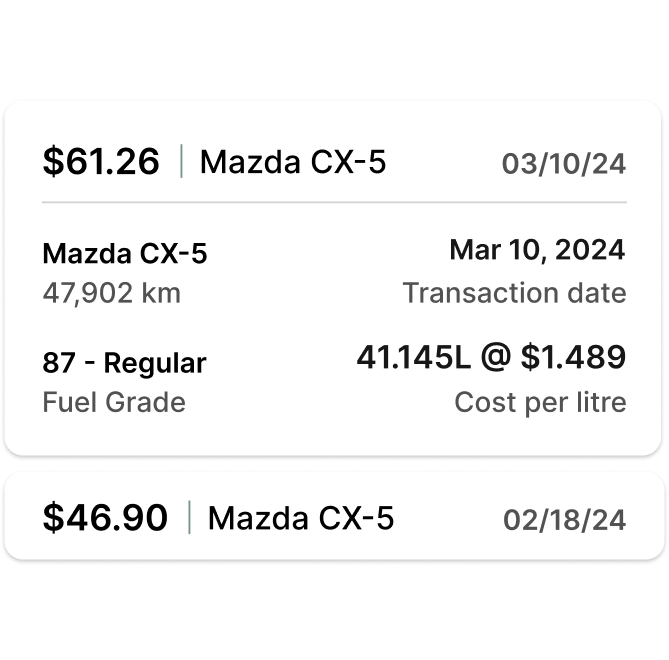Click the $61.26 transaction amount
The height and width of the screenshot is (660, 669).
point(100,161)
